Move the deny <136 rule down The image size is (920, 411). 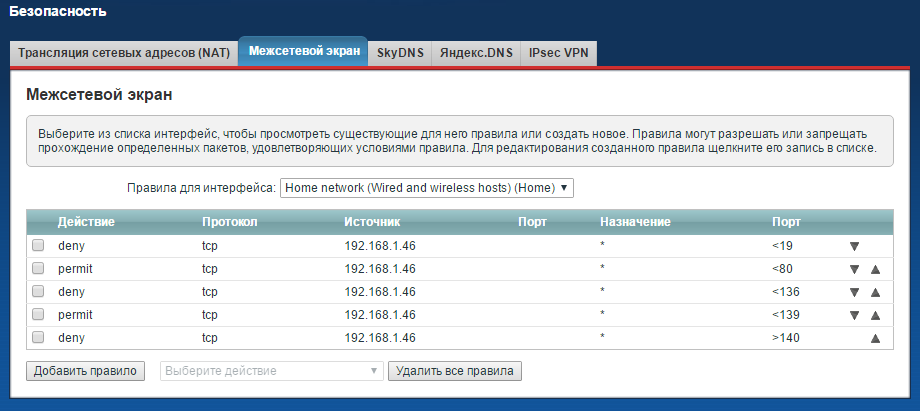click(854, 292)
